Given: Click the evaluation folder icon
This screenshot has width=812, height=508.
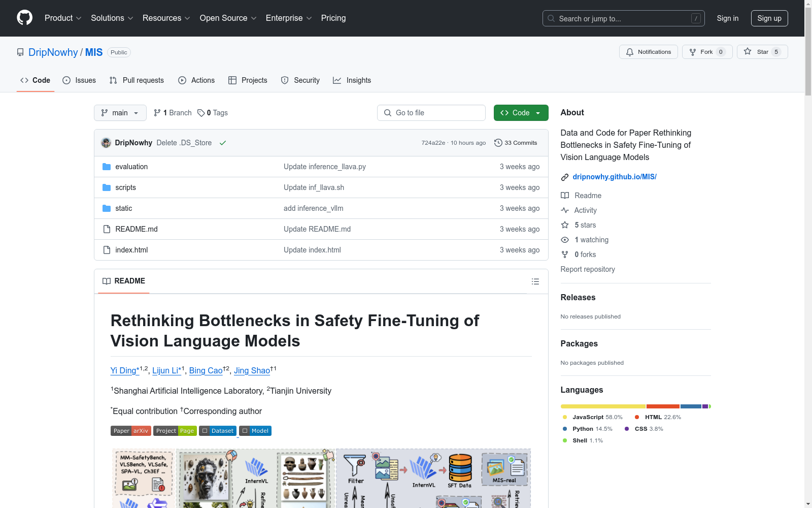Looking at the screenshot, I should click(x=107, y=167).
